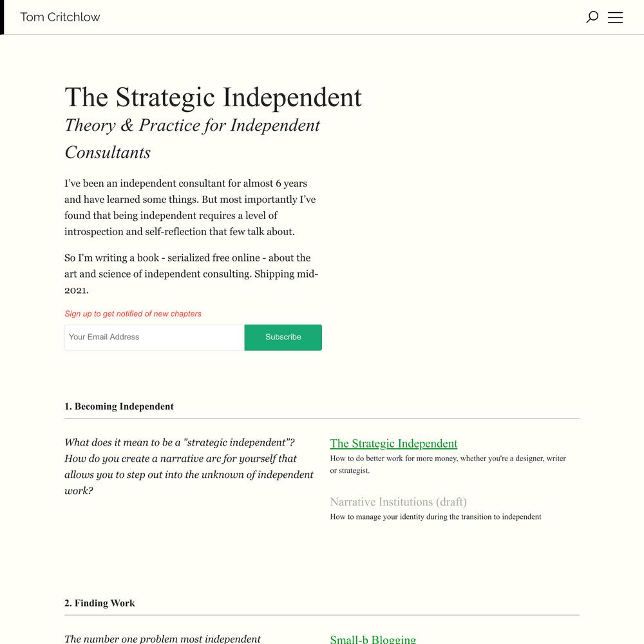Click the italic 'number one problem' text
Screen dimensions: 644x644
coord(163,639)
